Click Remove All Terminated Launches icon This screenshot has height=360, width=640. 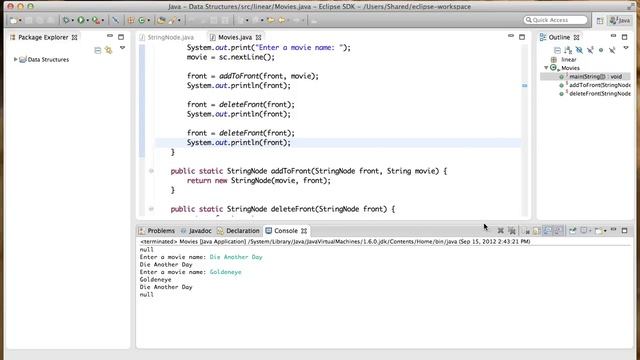[511, 231]
